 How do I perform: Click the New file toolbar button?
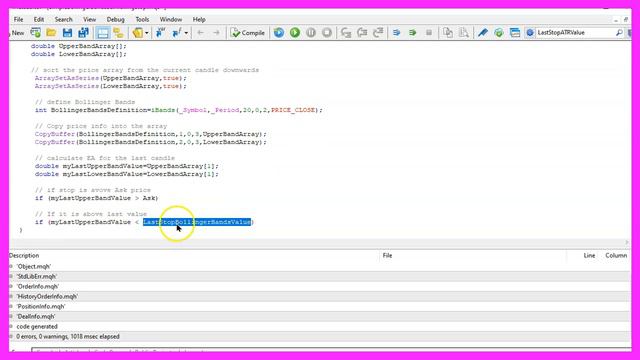point(18,33)
